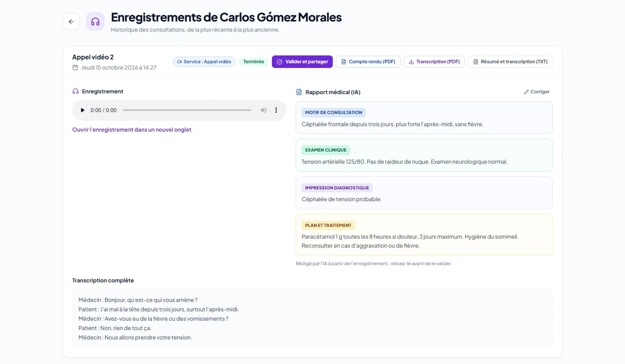625x364 pixels.
Task: Click transcript line 'J'ai mal à la tête depuis trois jours'
Action: click(159, 309)
